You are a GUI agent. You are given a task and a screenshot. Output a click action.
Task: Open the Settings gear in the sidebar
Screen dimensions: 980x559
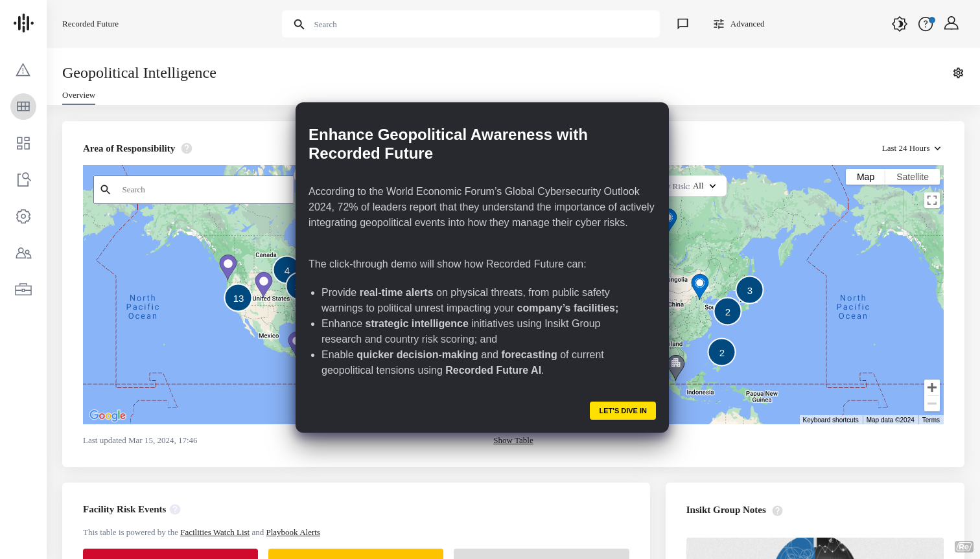coord(23,216)
